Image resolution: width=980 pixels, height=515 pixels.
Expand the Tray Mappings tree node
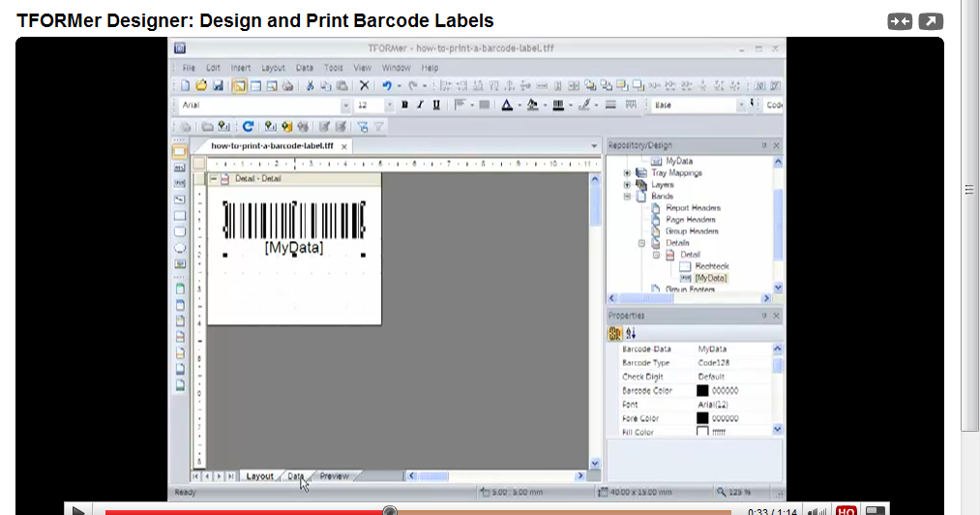627,172
